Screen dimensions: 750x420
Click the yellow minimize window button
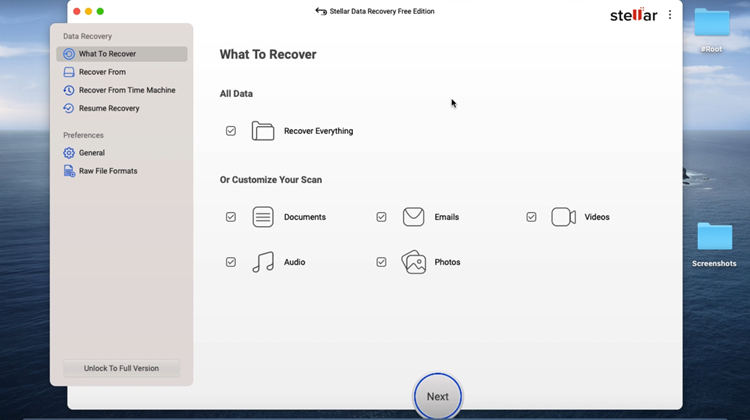[88, 11]
